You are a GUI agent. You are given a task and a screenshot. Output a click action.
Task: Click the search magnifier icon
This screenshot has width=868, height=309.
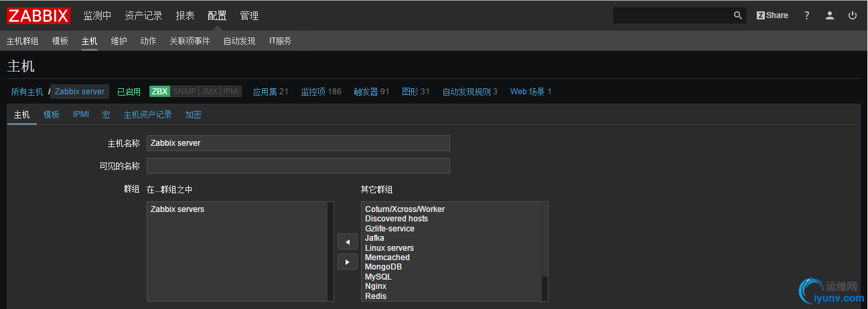point(737,15)
